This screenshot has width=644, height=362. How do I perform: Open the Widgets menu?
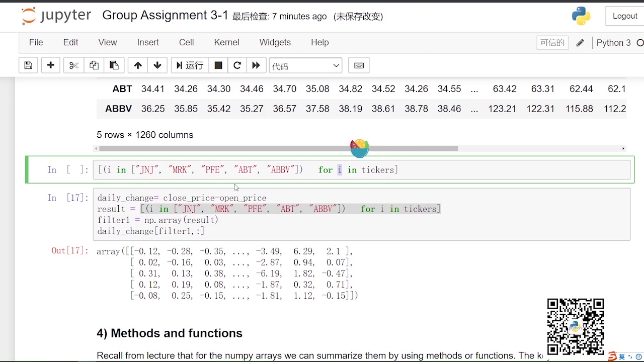coord(275,43)
